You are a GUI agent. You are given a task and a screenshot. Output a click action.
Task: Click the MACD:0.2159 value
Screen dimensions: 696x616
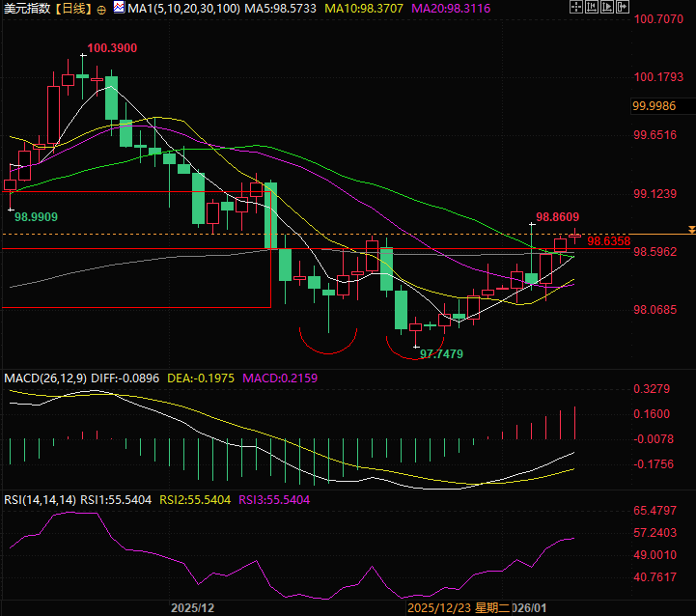[280, 378]
